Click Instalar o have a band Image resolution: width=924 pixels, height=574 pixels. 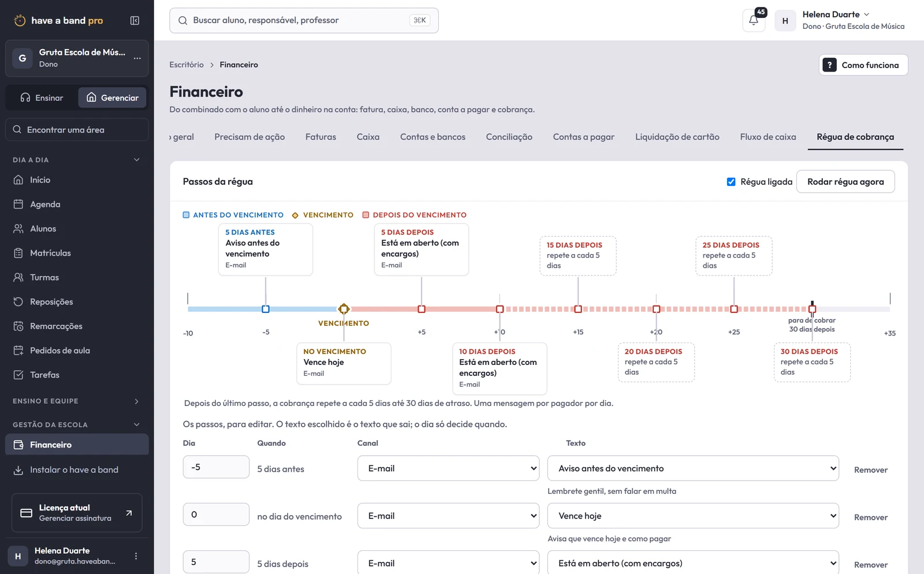77,470
